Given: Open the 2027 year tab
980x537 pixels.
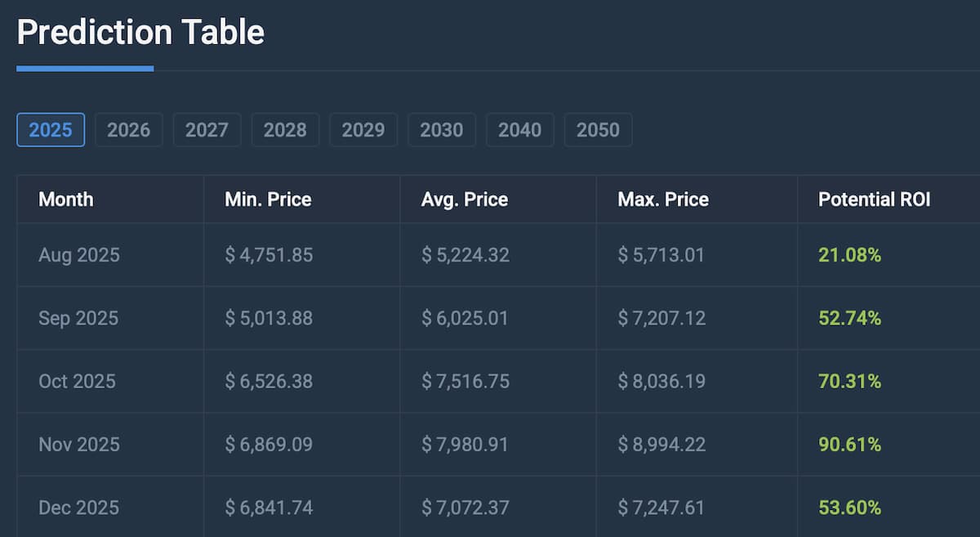Looking at the screenshot, I should coord(207,129).
